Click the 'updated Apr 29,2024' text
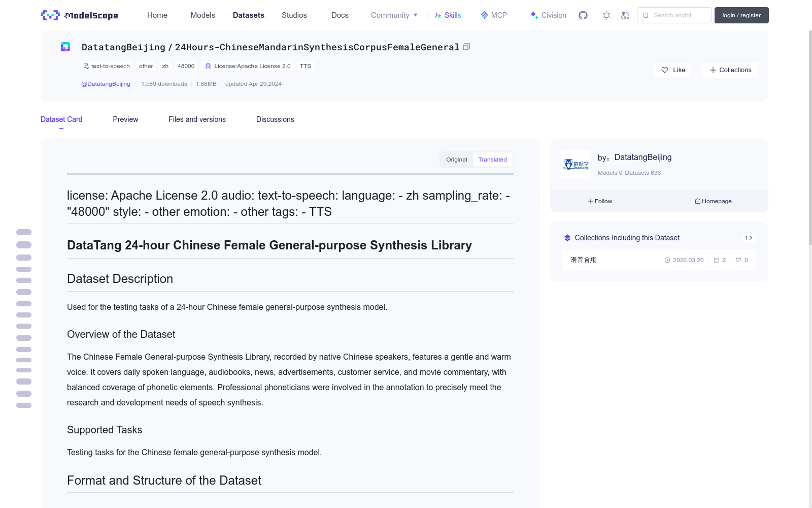The image size is (812, 508). tap(253, 84)
